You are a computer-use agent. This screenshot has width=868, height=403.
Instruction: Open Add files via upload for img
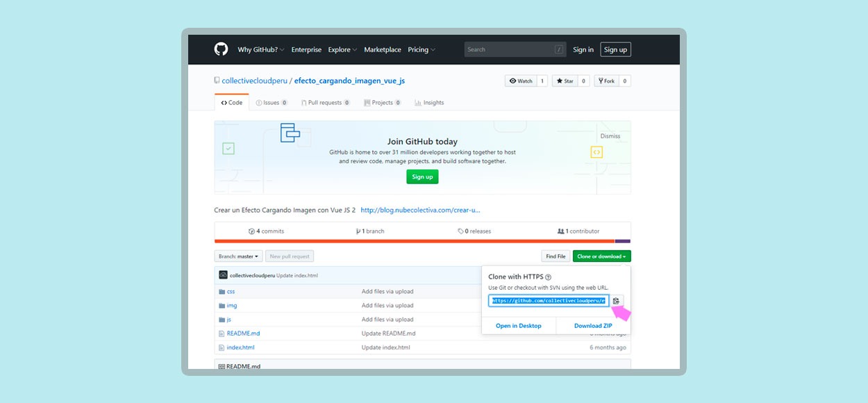(x=387, y=306)
